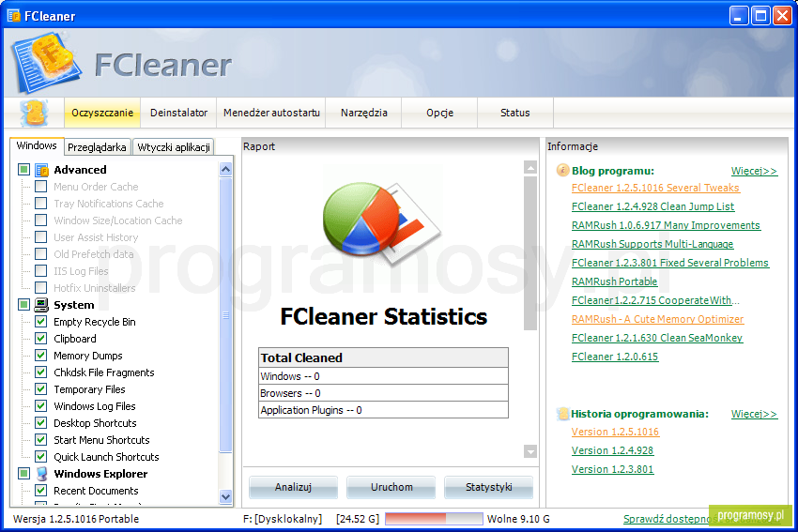
Task: Click the pie chart statistics image
Action: 381,224
